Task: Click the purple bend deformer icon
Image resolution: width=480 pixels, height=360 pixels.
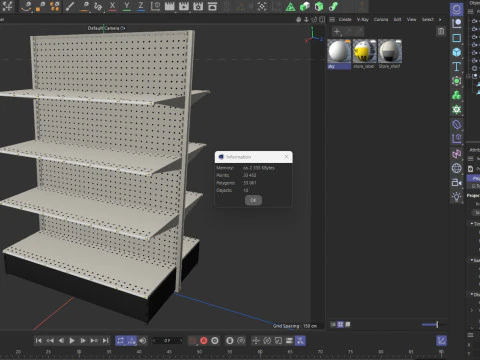Action: click(457, 124)
